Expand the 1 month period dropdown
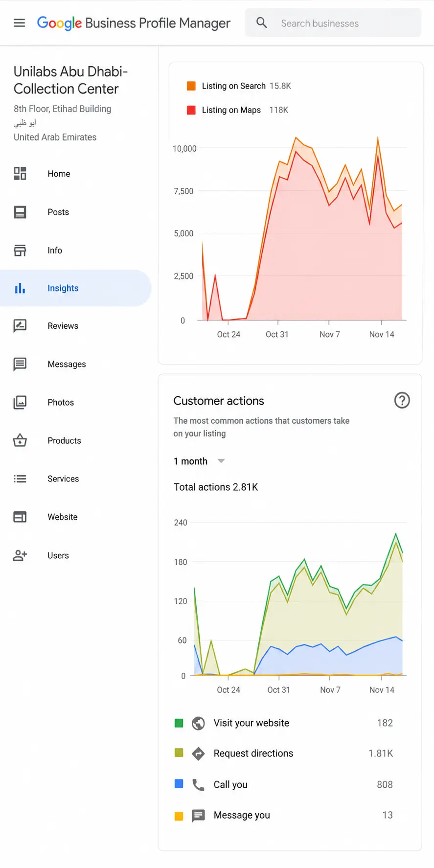Image resolution: width=434 pixels, height=868 pixels. tap(221, 461)
